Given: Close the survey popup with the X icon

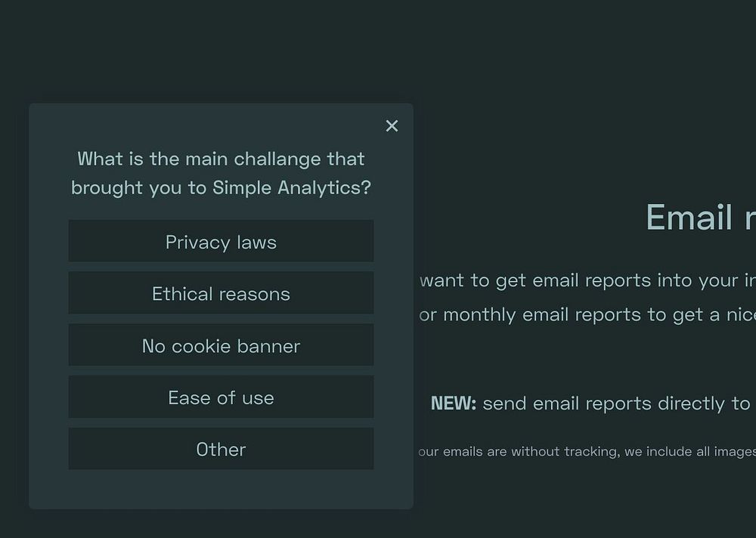Looking at the screenshot, I should pyautogui.click(x=392, y=126).
